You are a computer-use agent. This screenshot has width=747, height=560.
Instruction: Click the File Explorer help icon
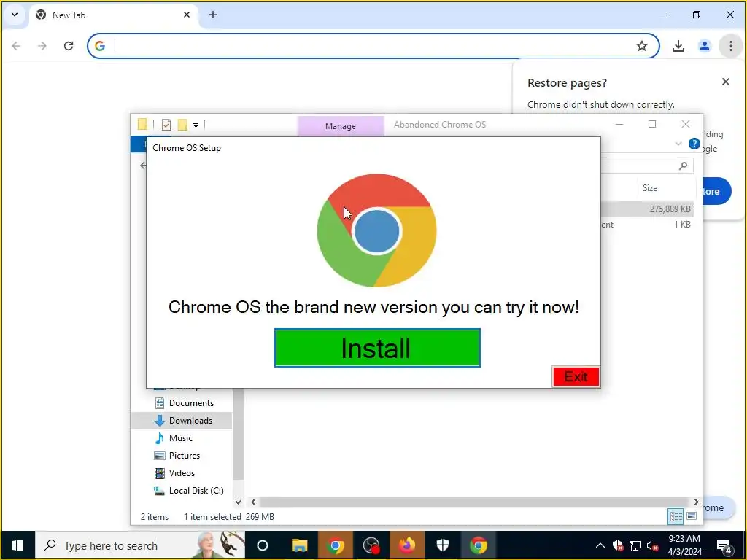point(694,144)
